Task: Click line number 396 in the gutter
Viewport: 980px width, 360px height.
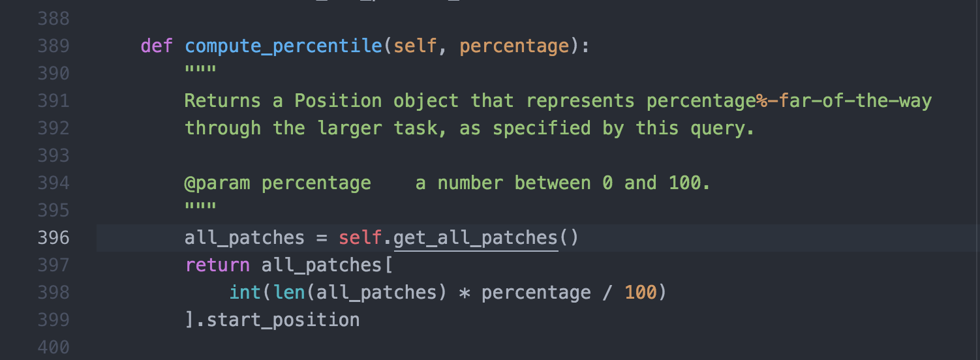Action: pos(54,237)
